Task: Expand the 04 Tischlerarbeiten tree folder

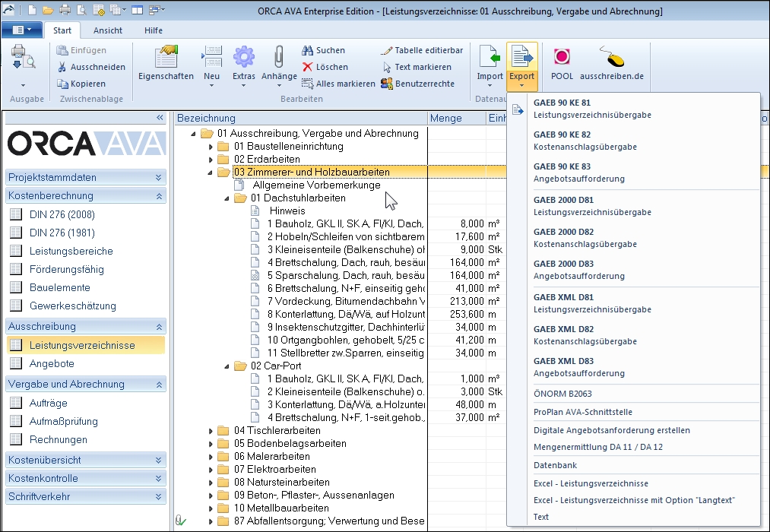Action: [211, 431]
